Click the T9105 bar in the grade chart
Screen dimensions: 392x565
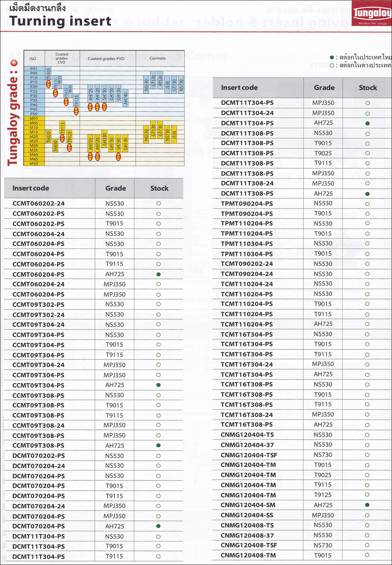click(49, 73)
